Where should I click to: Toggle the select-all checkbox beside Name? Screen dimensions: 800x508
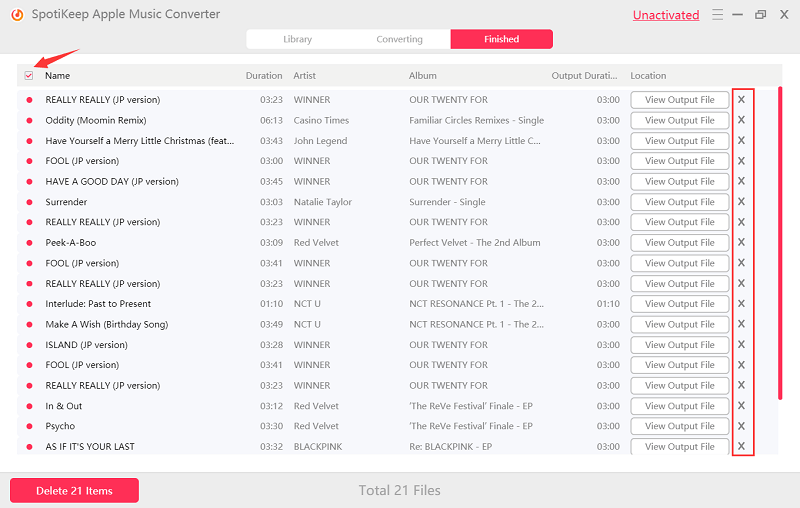tap(29, 75)
